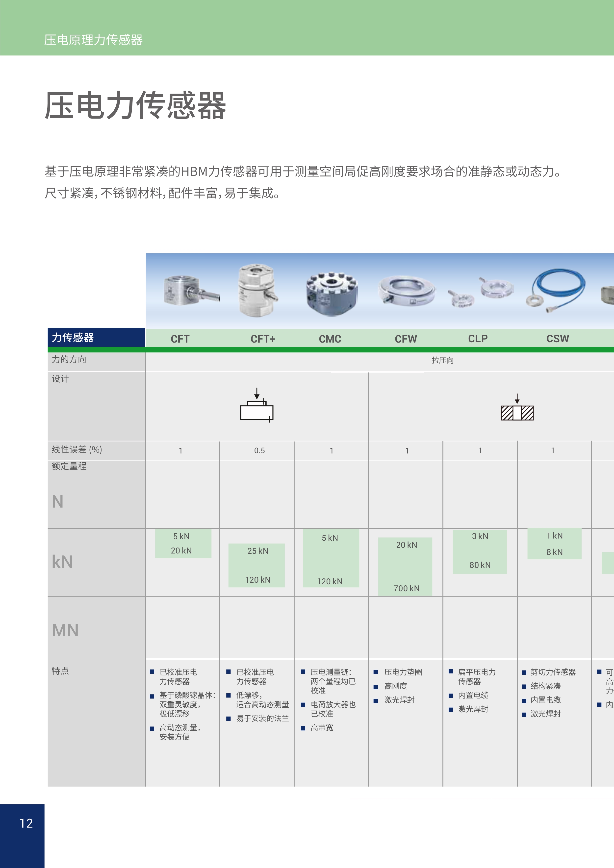Click the intro sentence mentioning HBM力传感器
Image resolution: width=614 pixels, height=868 pixels.
[304, 172]
